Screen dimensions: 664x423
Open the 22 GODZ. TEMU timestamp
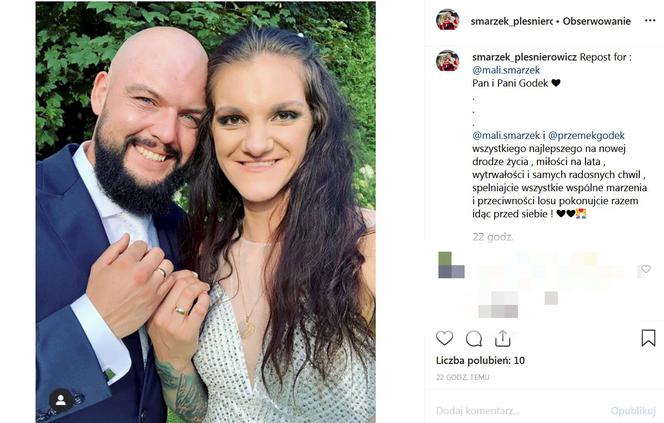pyautogui.click(x=462, y=377)
